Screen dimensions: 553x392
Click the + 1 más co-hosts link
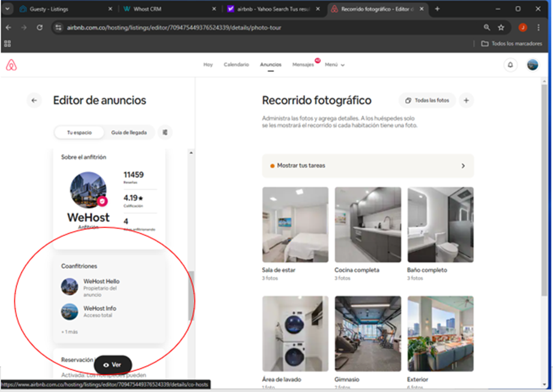coord(70,332)
